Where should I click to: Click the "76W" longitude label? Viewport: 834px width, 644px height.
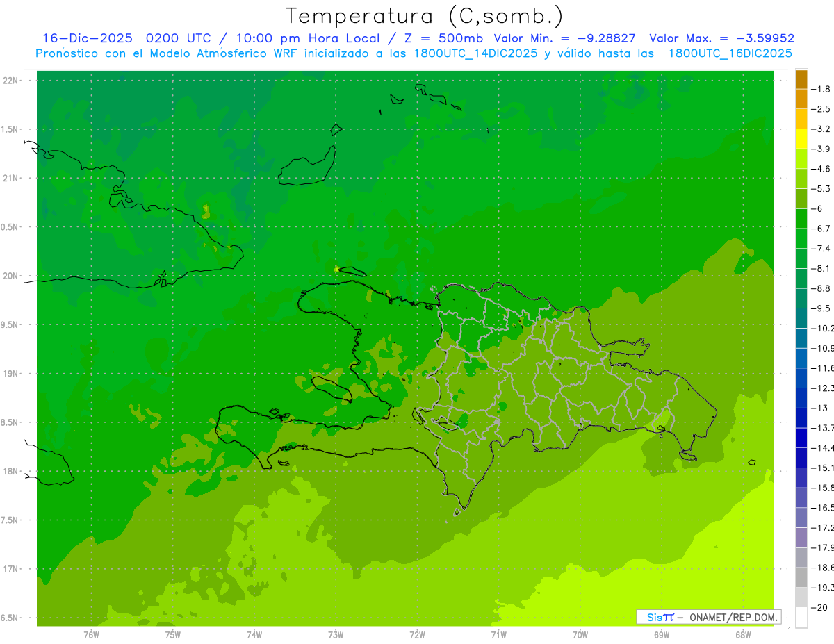click(91, 635)
